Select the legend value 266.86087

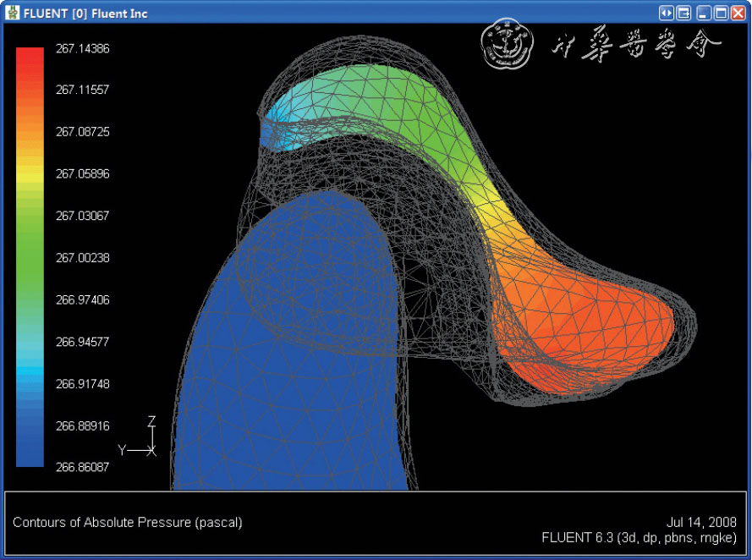click(x=82, y=467)
